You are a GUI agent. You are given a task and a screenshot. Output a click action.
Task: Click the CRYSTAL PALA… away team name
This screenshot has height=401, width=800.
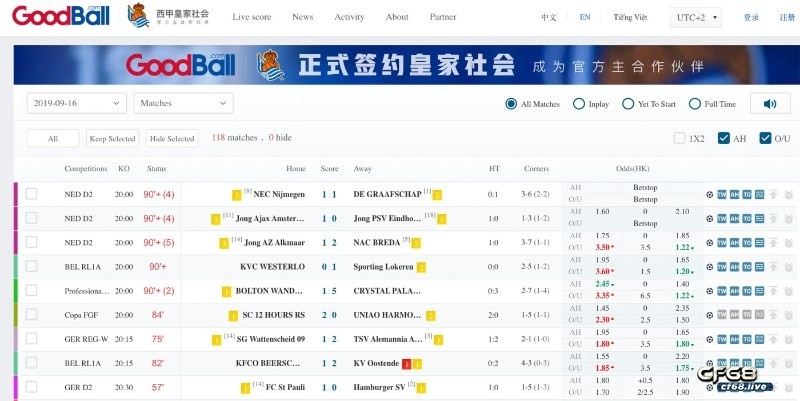387,291
